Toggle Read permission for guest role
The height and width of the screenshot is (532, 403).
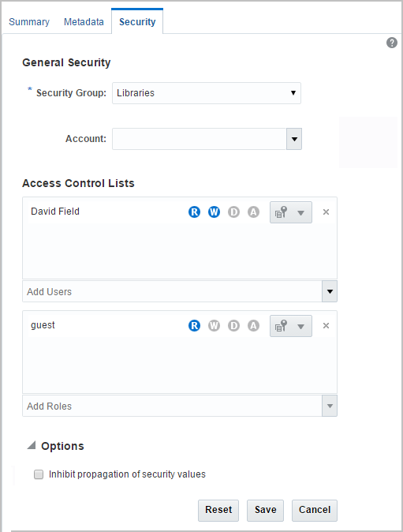pyautogui.click(x=194, y=326)
